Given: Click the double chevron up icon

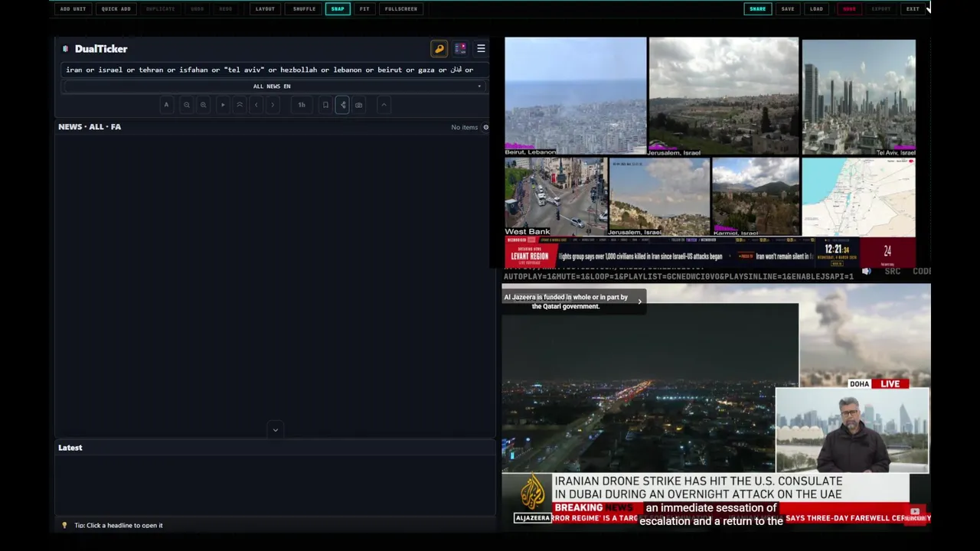Looking at the screenshot, I should [240, 105].
